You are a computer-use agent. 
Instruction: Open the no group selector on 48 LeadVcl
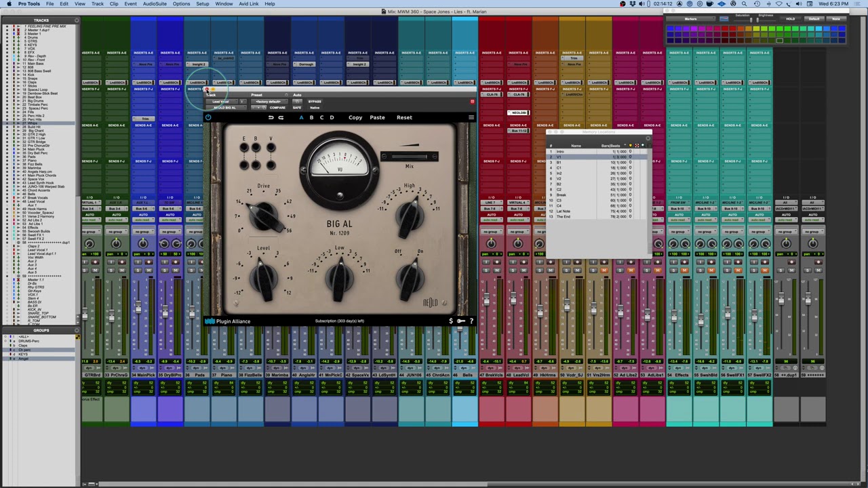pyautogui.click(x=517, y=232)
